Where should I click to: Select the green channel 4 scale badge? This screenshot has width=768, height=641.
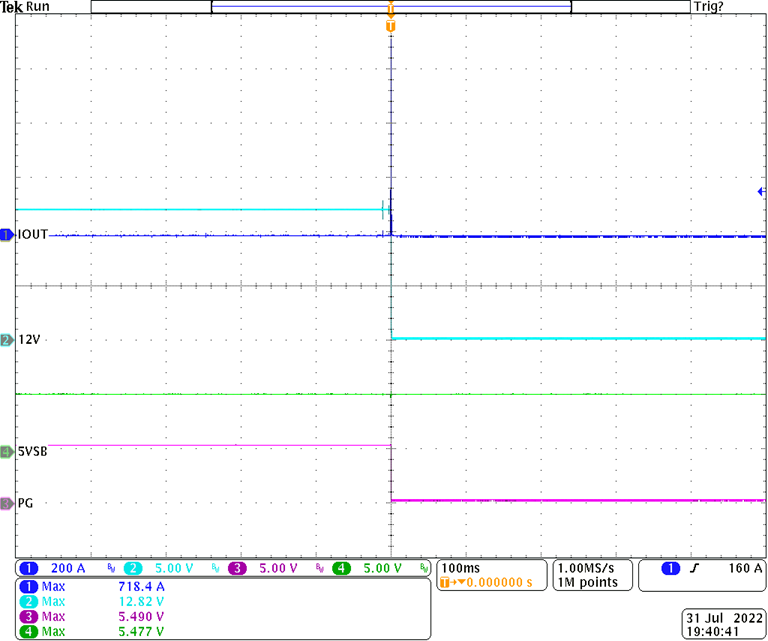click(x=370, y=568)
